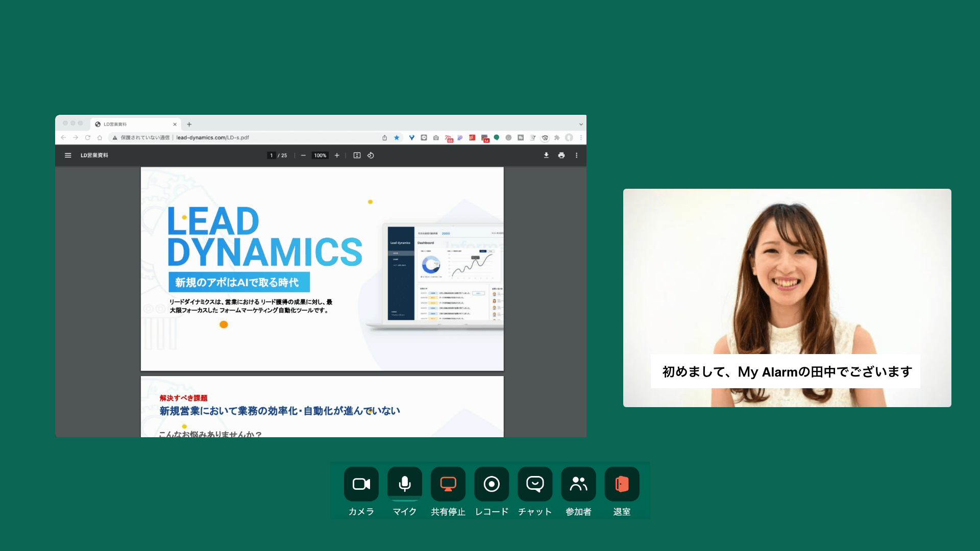Image resolution: width=980 pixels, height=551 pixels.
Task: Select the LD営業資料 browser tab
Action: pyautogui.click(x=135, y=124)
